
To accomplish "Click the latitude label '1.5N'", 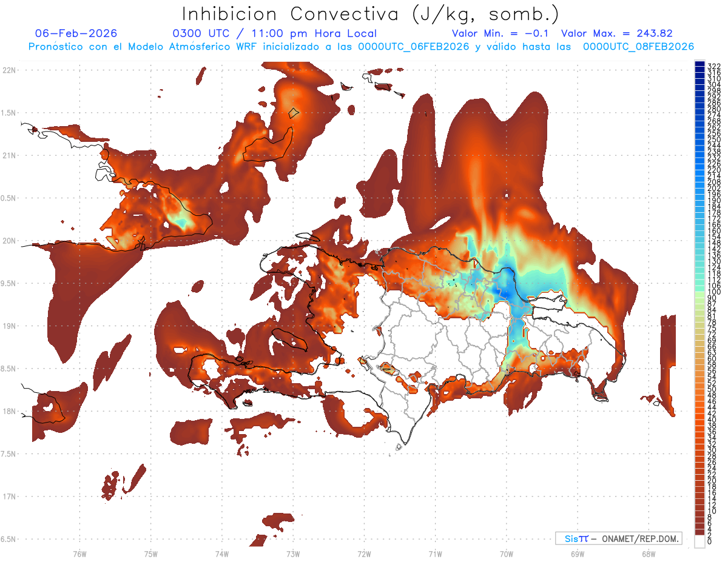I will click(9, 113).
